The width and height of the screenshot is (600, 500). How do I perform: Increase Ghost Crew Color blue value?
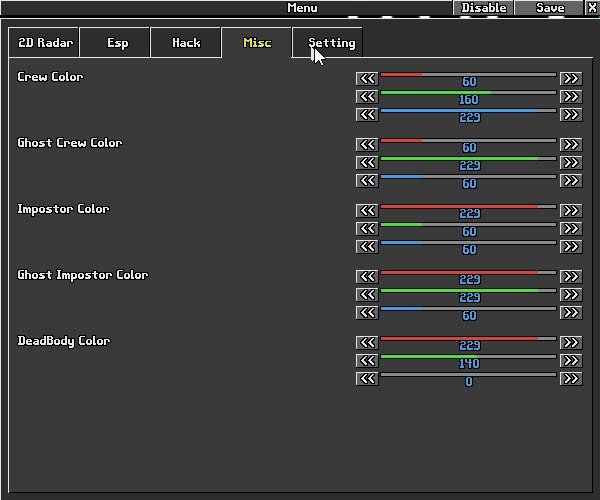571,181
